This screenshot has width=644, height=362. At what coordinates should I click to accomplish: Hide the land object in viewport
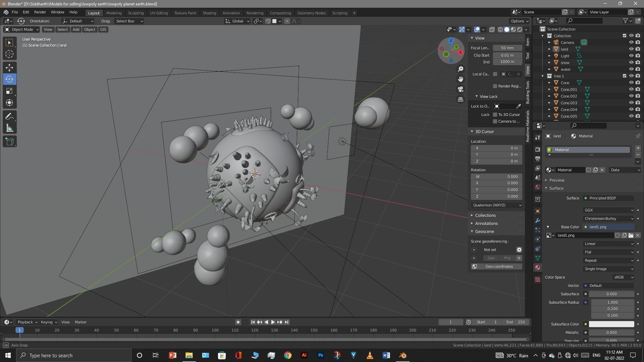click(x=631, y=49)
